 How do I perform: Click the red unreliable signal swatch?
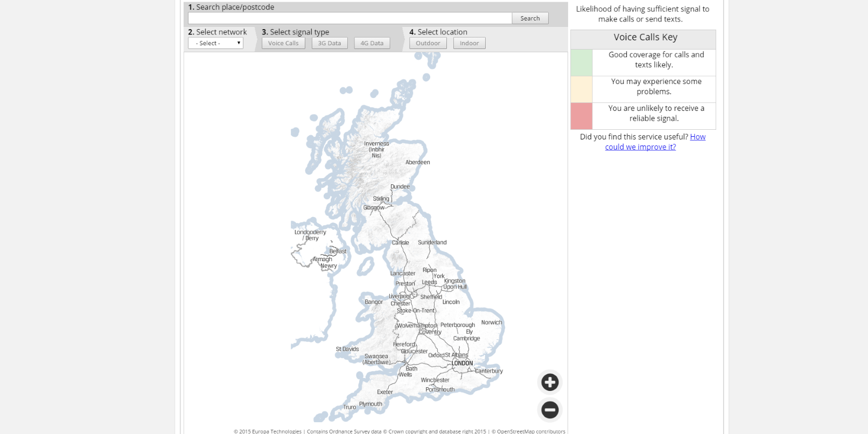tap(582, 116)
